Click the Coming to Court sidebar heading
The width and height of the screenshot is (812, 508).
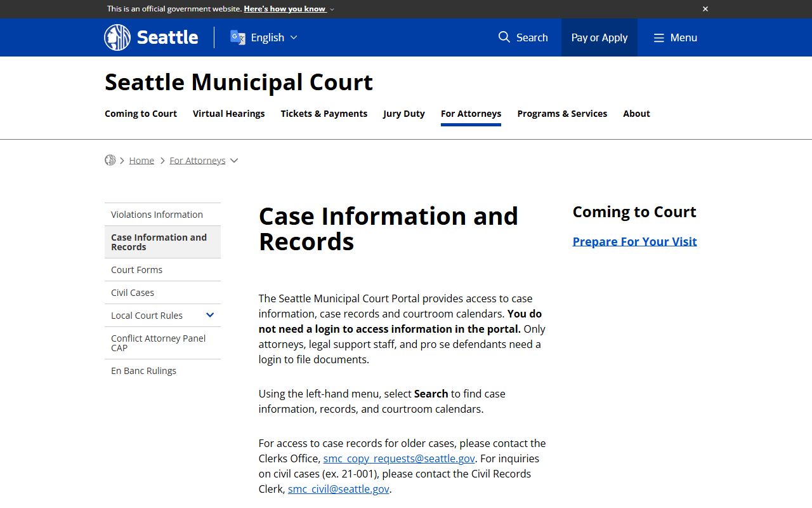[x=634, y=212]
